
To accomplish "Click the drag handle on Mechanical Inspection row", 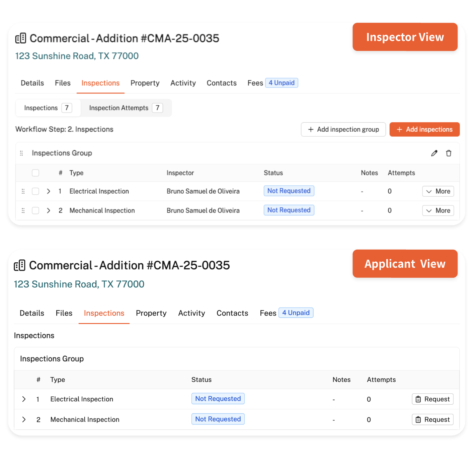I will (23, 210).
